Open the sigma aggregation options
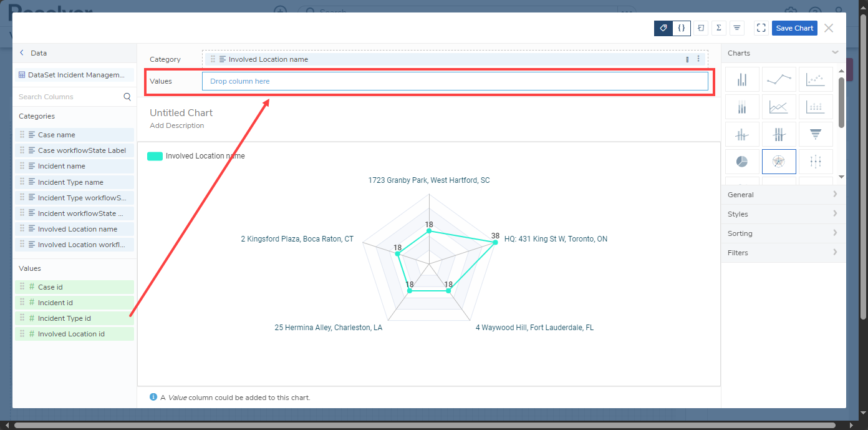 click(719, 28)
